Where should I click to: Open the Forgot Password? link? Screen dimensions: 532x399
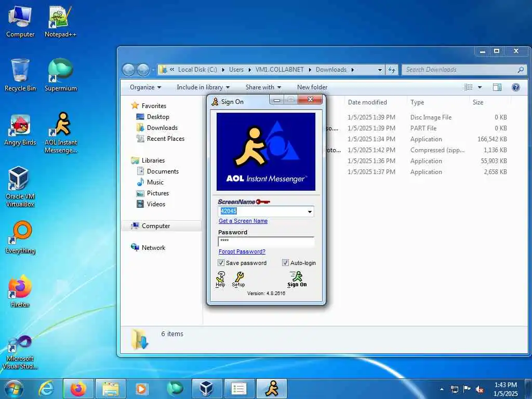pyautogui.click(x=242, y=251)
